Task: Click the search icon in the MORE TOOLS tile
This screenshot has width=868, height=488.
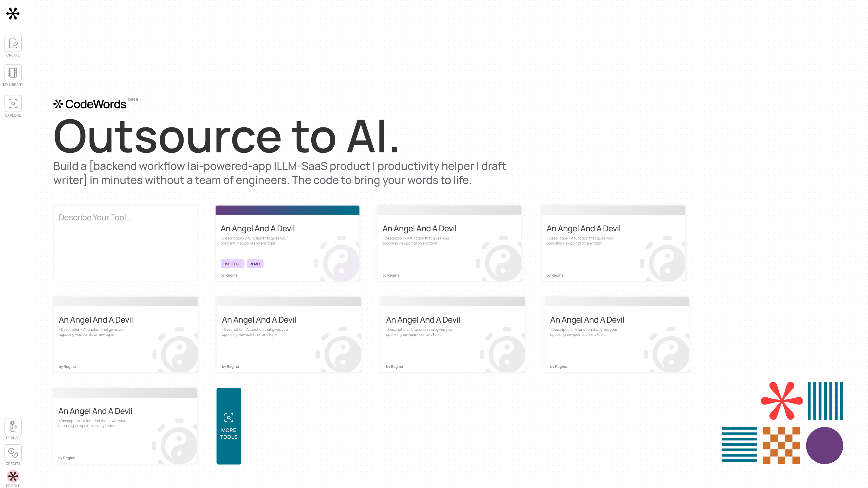Action: [x=229, y=418]
